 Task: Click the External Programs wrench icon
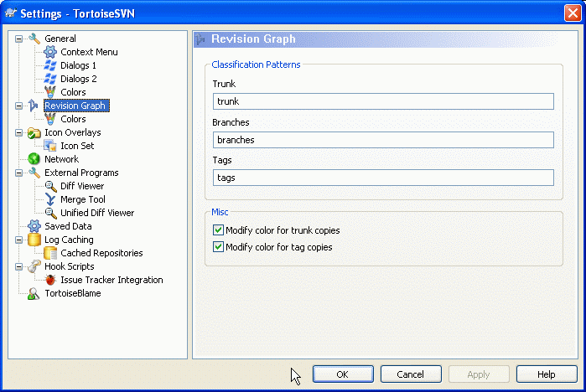[x=34, y=173]
